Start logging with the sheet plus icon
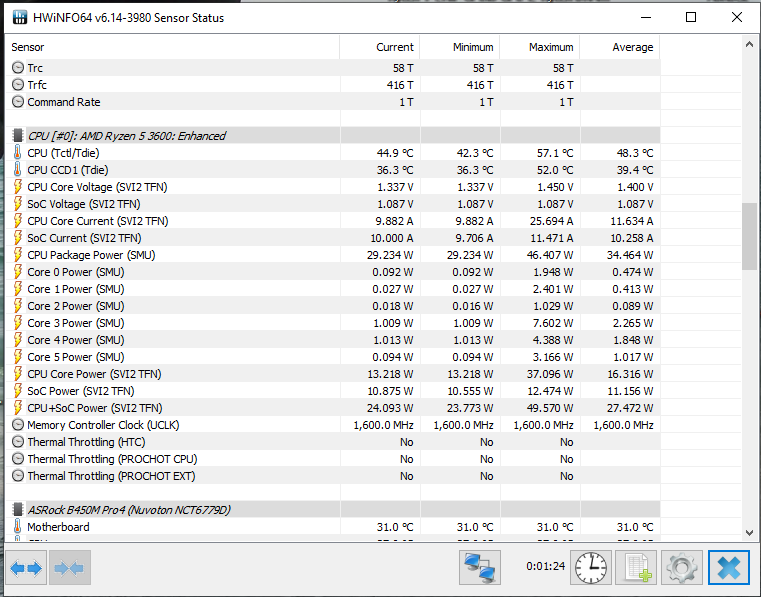This screenshot has height=597, width=761. 636,567
